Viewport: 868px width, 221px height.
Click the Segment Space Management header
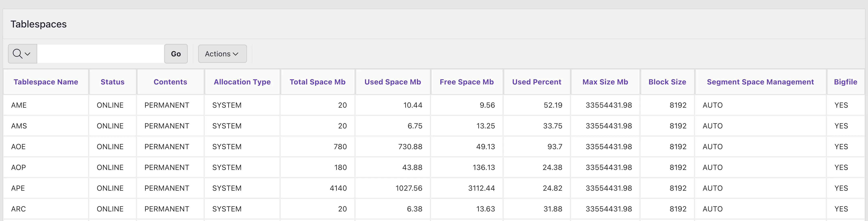click(760, 82)
